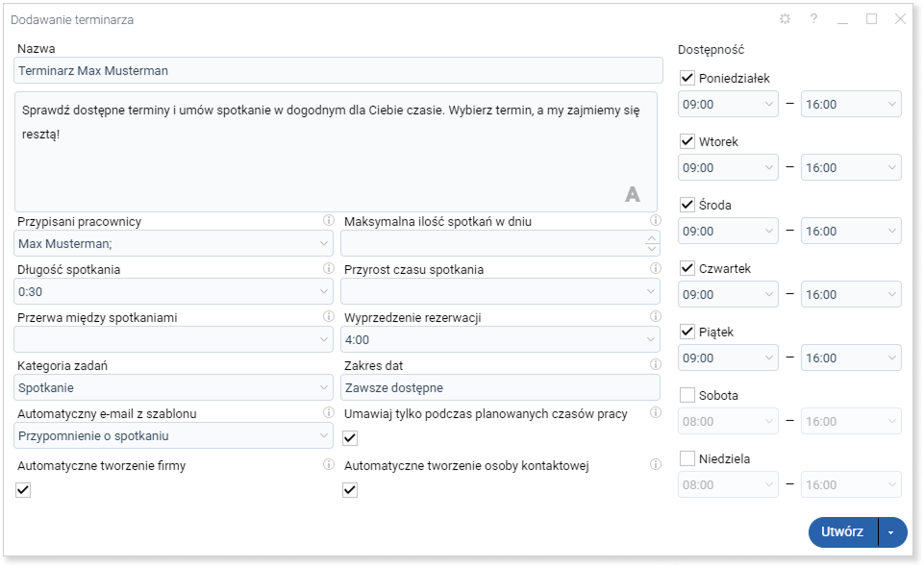This screenshot has width=924, height=567.
Task: Uncheck Czwartek availability
Action: tap(687, 268)
